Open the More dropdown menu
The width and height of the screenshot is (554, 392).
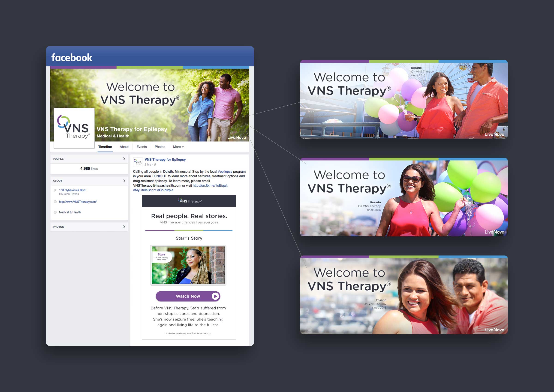pyautogui.click(x=178, y=147)
